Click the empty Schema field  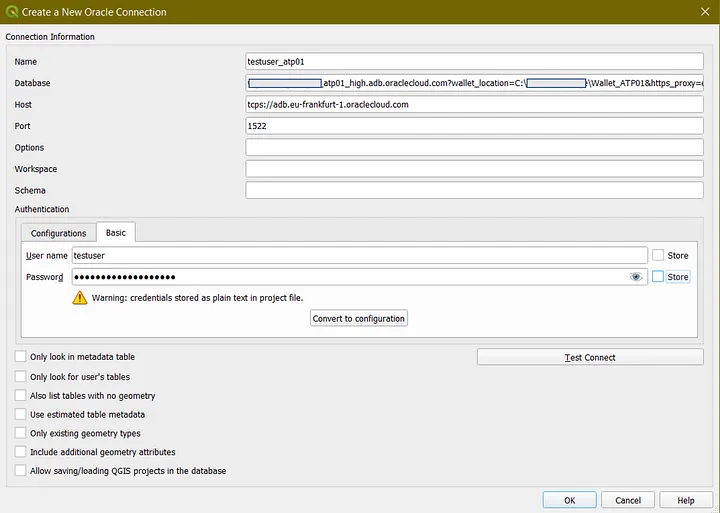tap(474, 190)
